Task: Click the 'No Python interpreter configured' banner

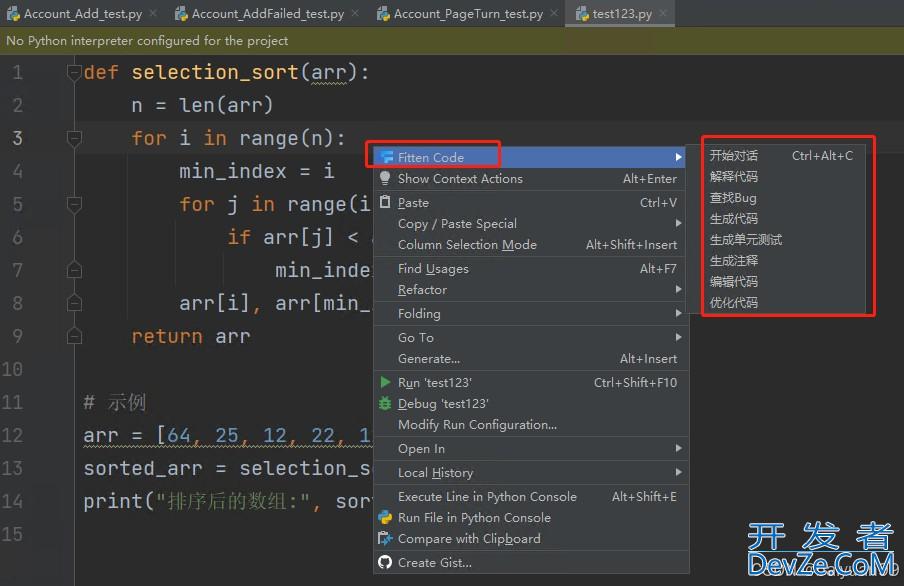Action: 452,41
